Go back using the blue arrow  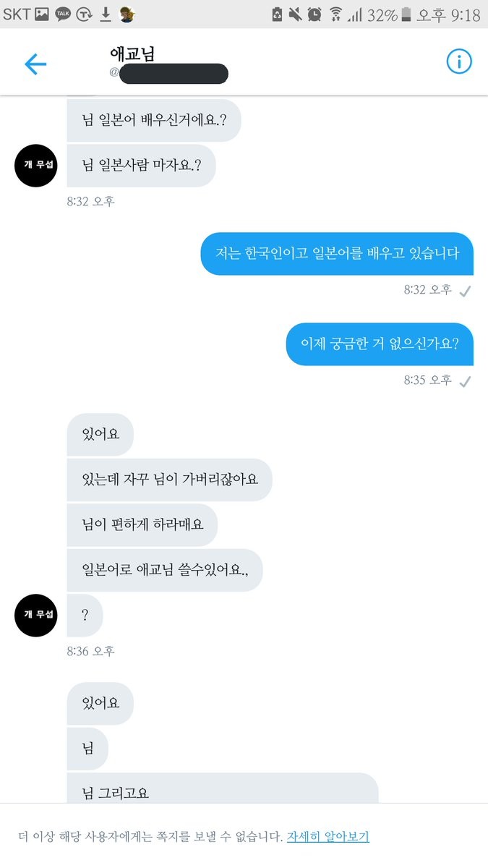[x=35, y=64]
